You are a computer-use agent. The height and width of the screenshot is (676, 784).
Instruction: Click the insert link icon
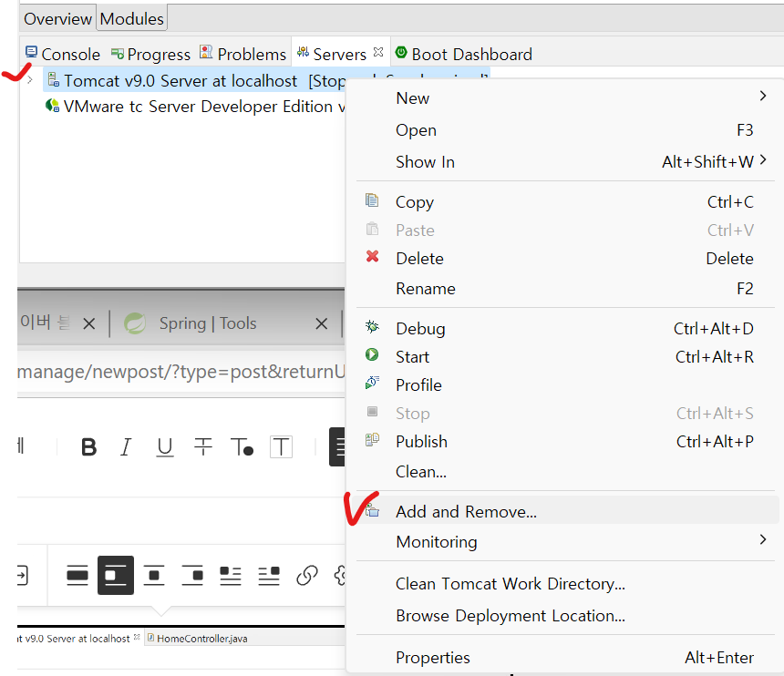tap(307, 576)
